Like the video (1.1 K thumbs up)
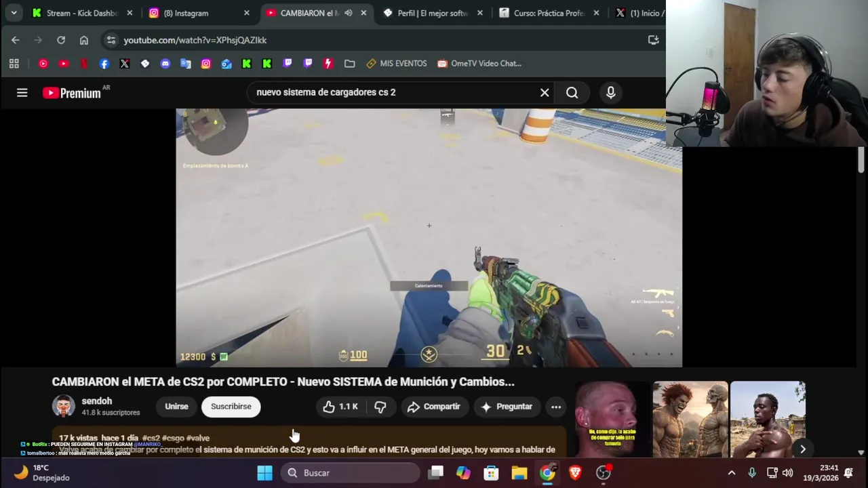Viewport: 868px width, 488px height. tap(340, 407)
